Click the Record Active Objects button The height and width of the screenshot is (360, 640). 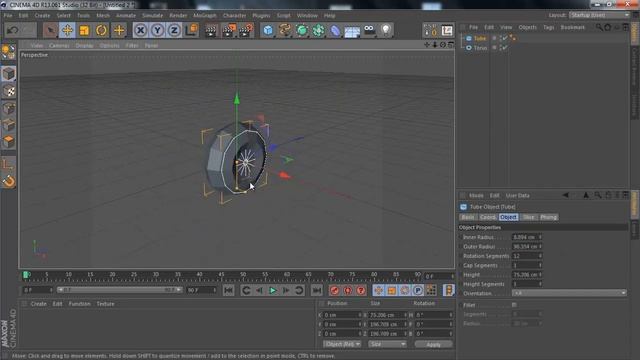tap(334, 290)
